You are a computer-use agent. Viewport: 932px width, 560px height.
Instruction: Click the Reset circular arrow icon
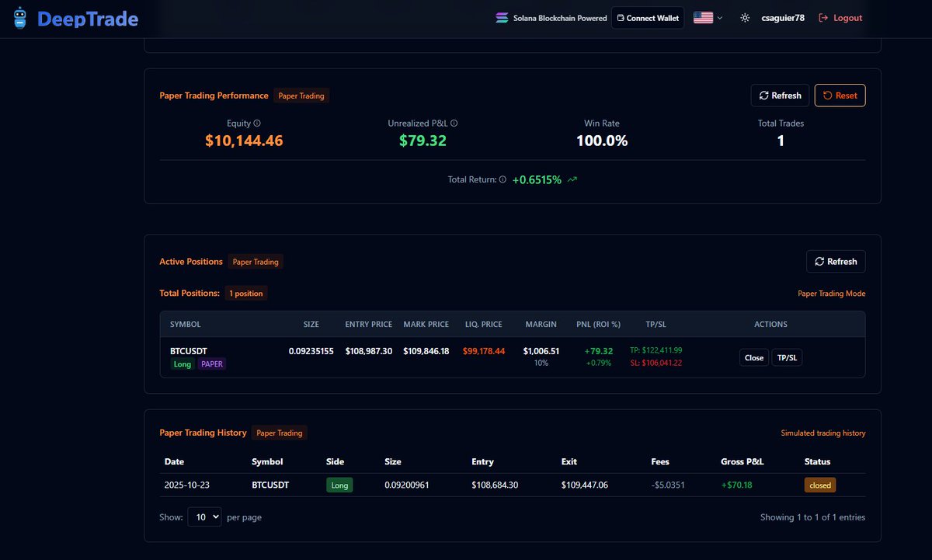pyautogui.click(x=828, y=95)
